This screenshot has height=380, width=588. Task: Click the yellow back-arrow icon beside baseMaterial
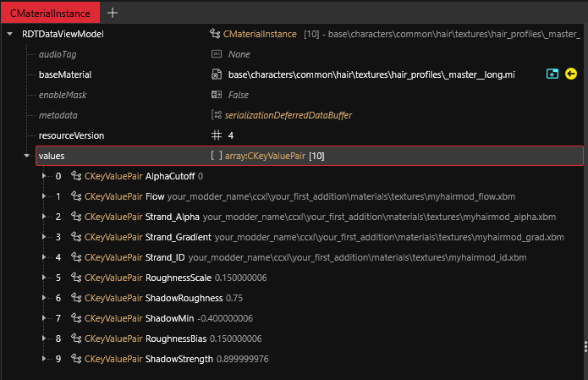click(x=570, y=74)
